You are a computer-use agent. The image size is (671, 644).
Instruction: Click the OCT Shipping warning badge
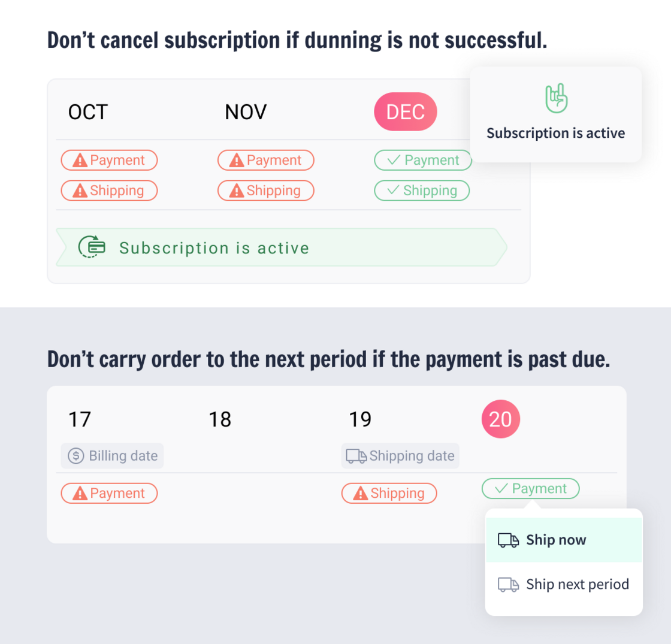(x=109, y=191)
